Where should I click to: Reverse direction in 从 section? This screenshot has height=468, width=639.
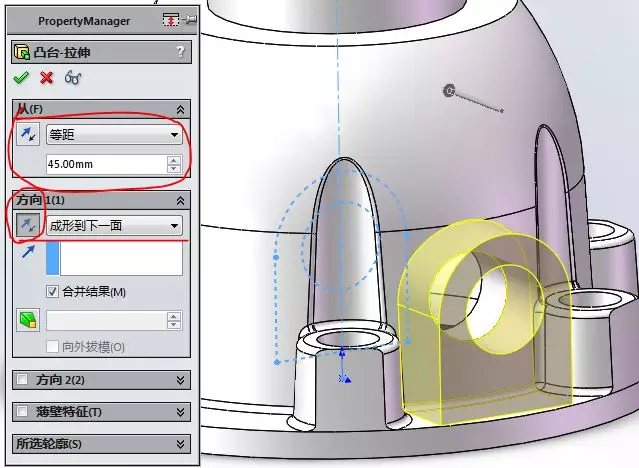point(28,134)
